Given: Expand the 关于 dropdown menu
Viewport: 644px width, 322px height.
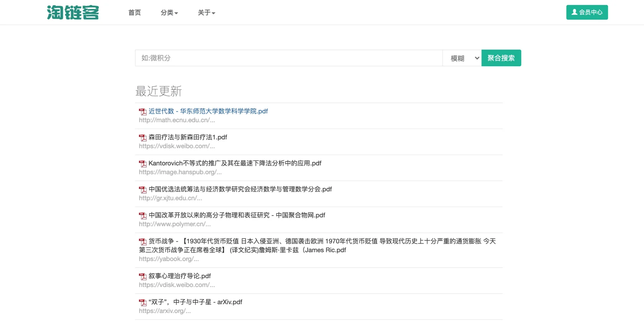Looking at the screenshot, I should click(x=207, y=12).
